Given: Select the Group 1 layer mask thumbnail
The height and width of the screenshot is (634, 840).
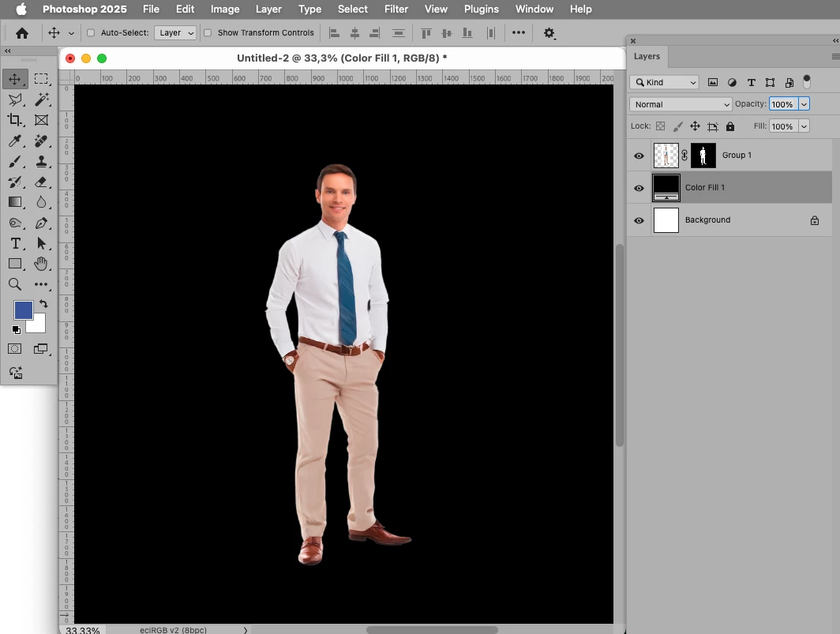Looking at the screenshot, I should (x=703, y=156).
